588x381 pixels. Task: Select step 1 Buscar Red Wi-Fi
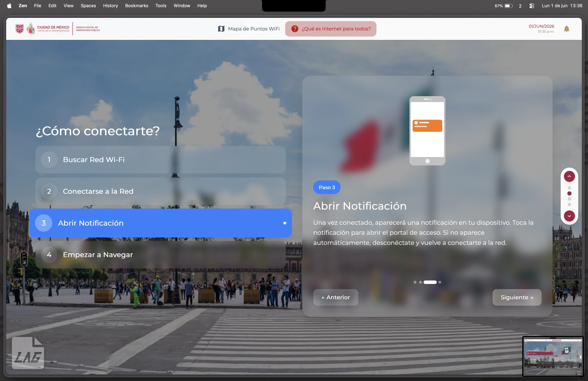[x=160, y=159]
